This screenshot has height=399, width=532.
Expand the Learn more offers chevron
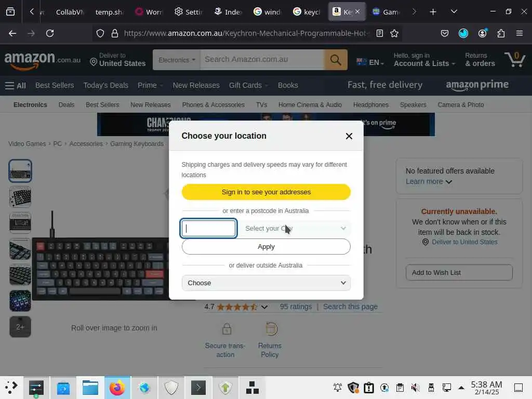point(448,182)
